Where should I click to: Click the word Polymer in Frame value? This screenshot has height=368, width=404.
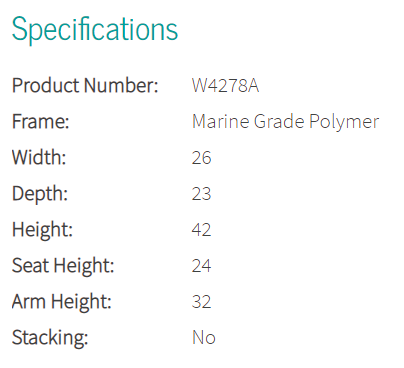pyautogui.click(x=344, y=123)
